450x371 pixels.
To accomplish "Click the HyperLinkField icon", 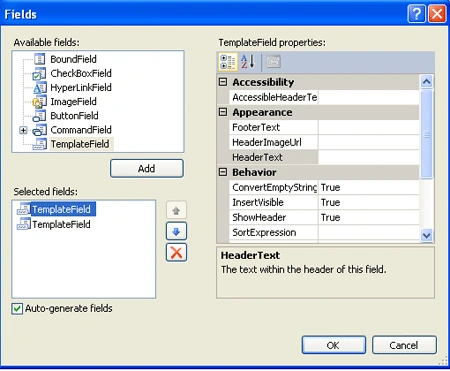I will (40, 88).
